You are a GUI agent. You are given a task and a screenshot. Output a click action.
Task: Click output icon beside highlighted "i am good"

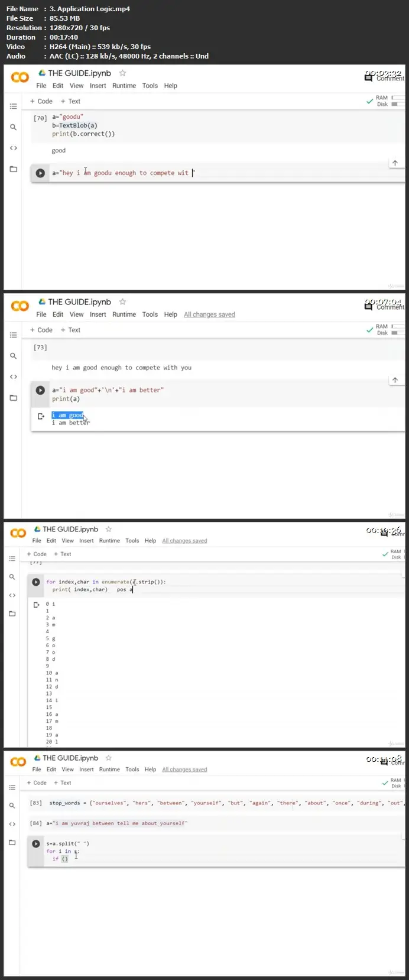pyautogui.click(x=41, y=416)
